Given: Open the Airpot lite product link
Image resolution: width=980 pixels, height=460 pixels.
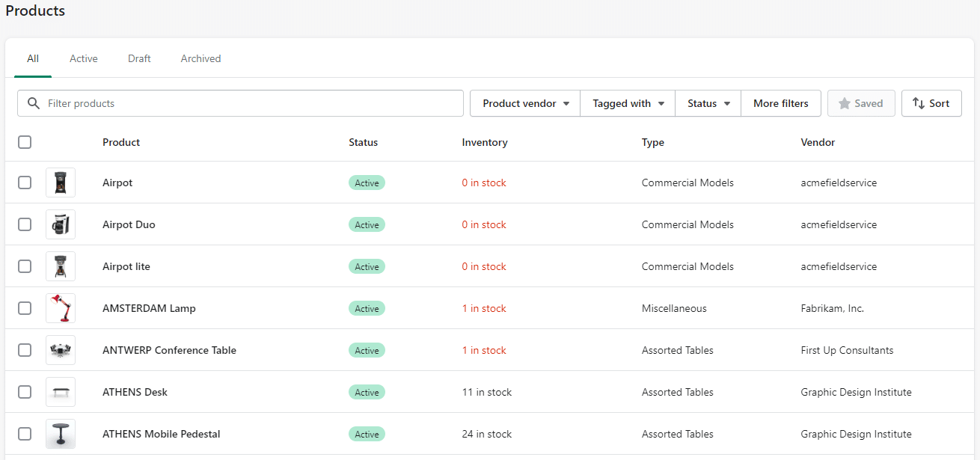Looking at the screenshot, I should pos(126,266).
